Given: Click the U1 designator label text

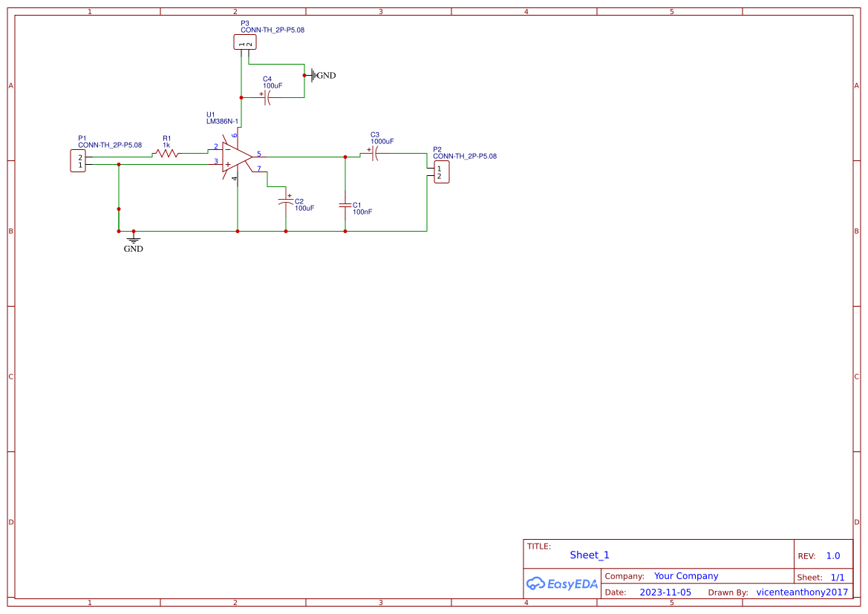Looking at the screenshot, I should tap(210, 114).
